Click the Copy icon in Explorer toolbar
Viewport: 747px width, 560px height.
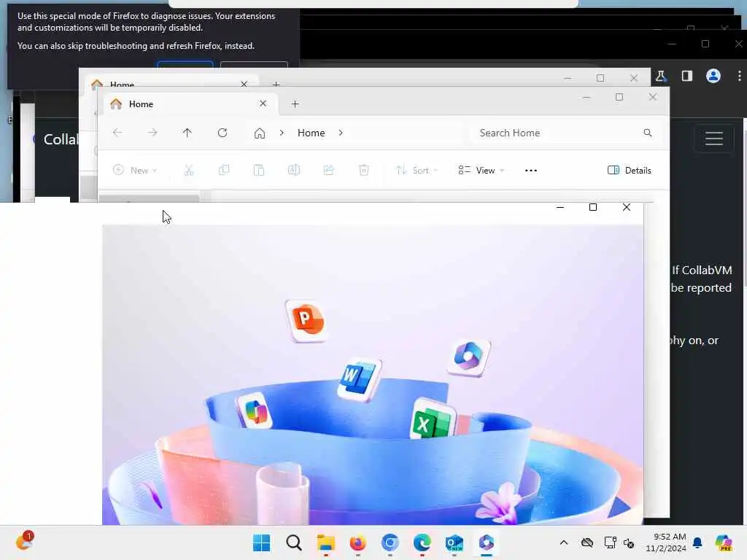[224, 170]
